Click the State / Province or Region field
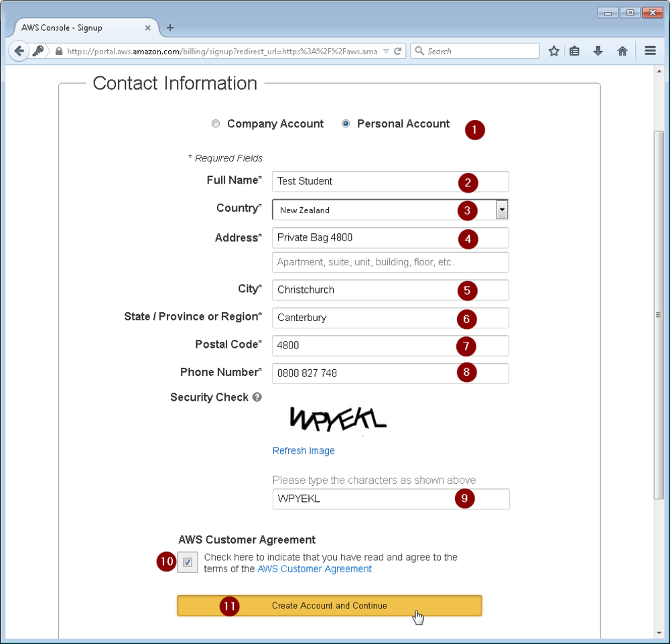 (390, 318)
